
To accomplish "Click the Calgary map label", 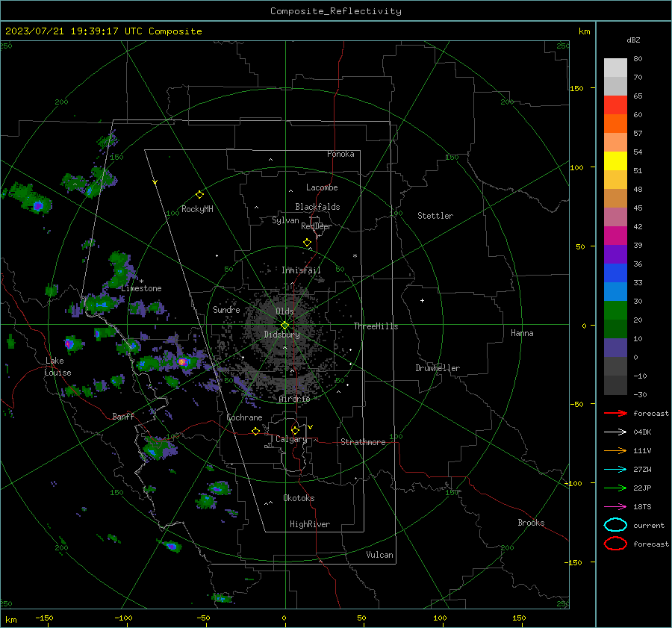I will (291, 439).
